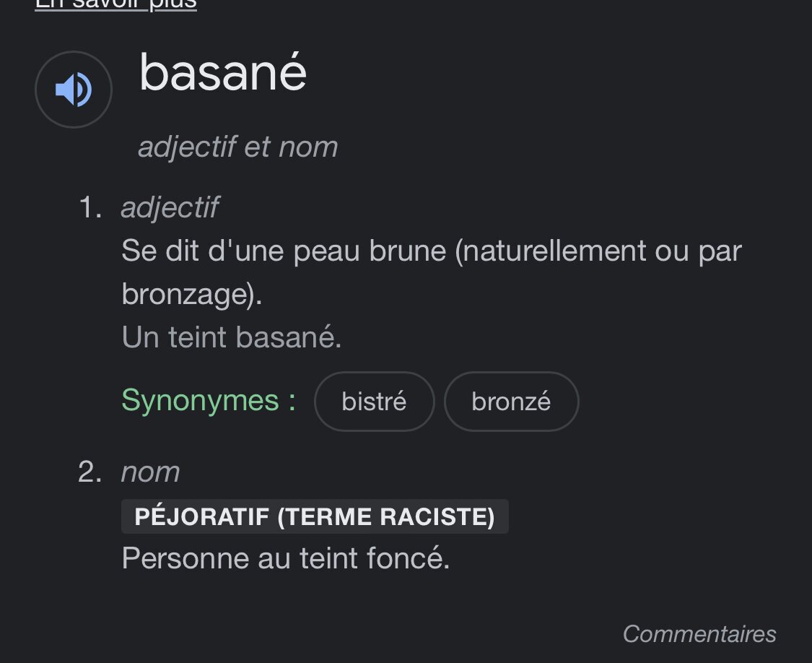Click the example 'Un teint basané.'
Image resolution: width=812 pixels, height=663 pixels.
[232, 337]
